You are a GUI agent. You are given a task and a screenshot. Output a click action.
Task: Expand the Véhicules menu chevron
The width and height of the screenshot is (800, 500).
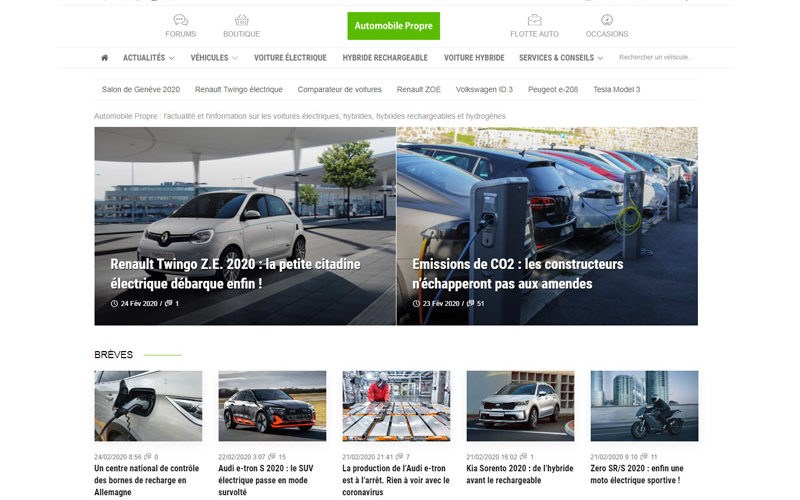(x=235, y=58)
